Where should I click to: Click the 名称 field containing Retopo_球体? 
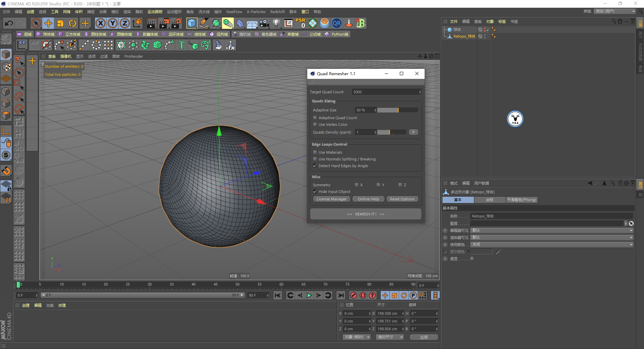(x=552, y=216)
